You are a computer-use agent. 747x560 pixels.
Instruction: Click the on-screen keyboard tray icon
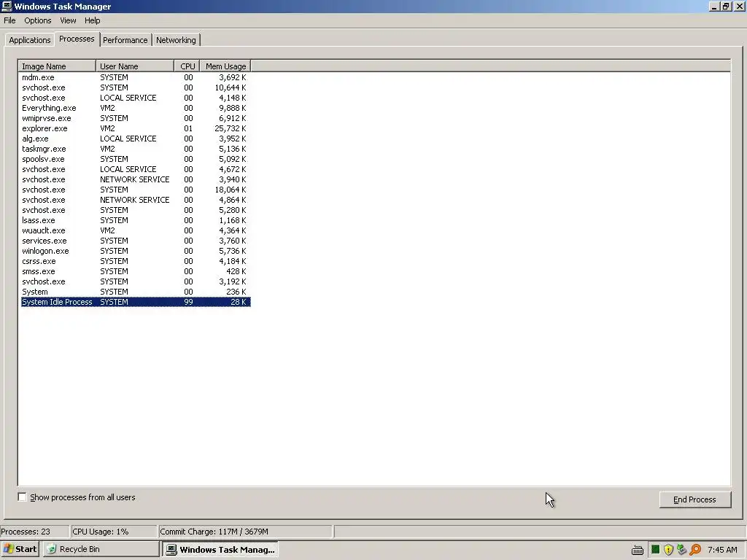[638, 550]
